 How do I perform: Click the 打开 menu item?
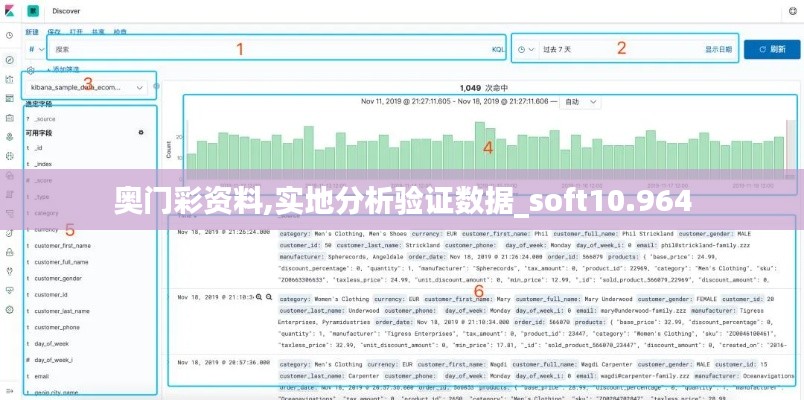coord(76,32)
